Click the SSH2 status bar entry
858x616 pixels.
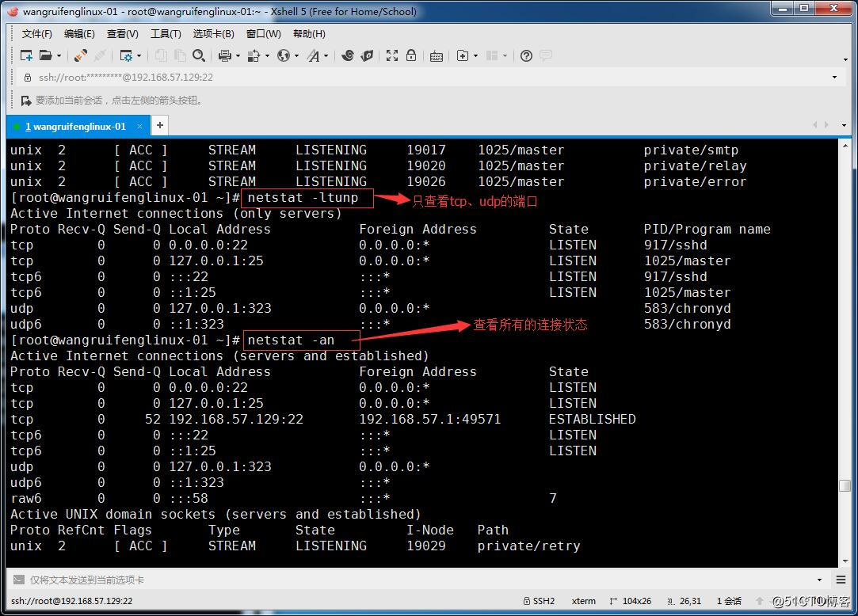539,601
